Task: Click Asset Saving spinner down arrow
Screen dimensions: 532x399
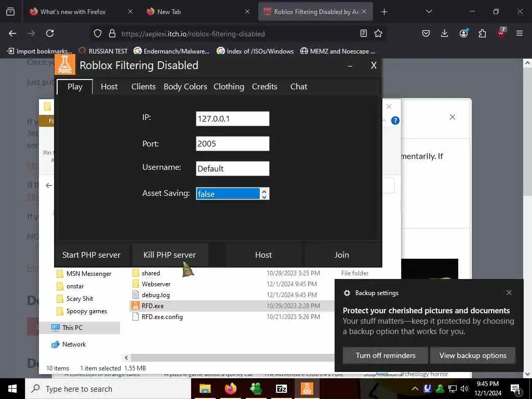Action: (264, 197)
